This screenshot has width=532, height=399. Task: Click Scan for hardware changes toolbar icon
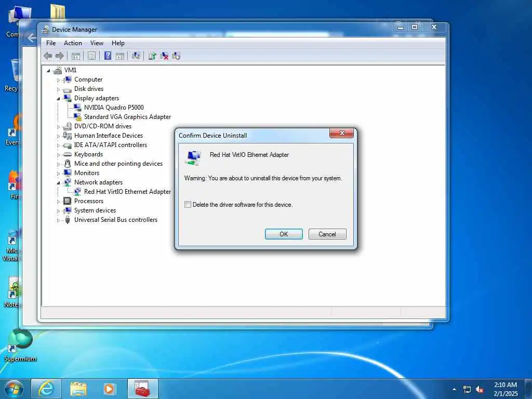136,56
